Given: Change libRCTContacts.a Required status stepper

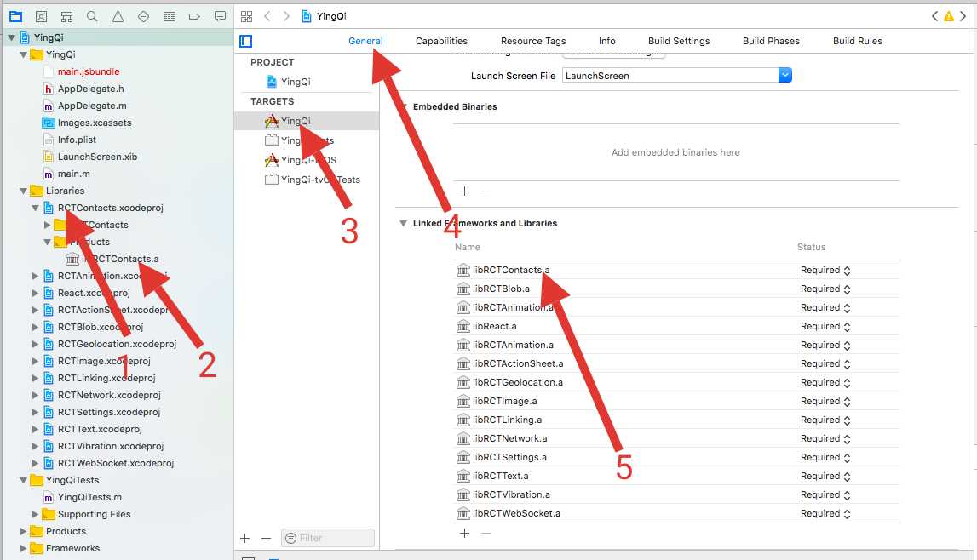Looking at the screenshot, I should click(x=847, y=270).
